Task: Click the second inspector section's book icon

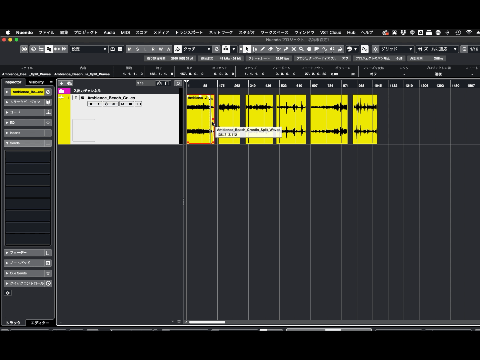Action: click(x=48, y=102)
